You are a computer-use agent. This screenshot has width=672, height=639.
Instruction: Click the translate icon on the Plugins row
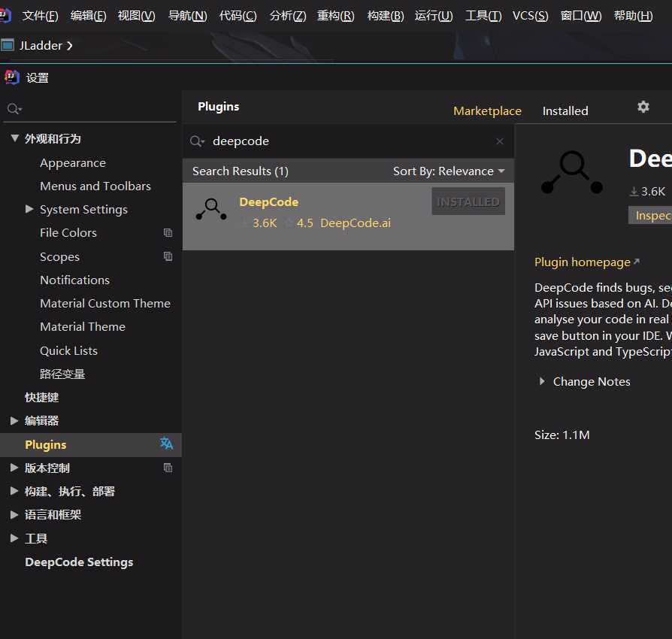click(x=166, y=443)
